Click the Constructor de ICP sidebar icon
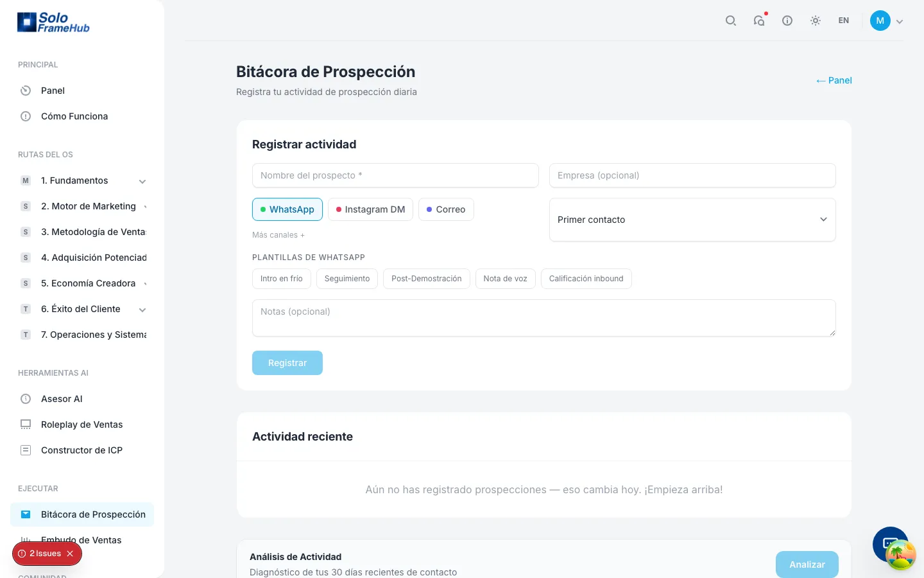 click(x=26, y=450)
